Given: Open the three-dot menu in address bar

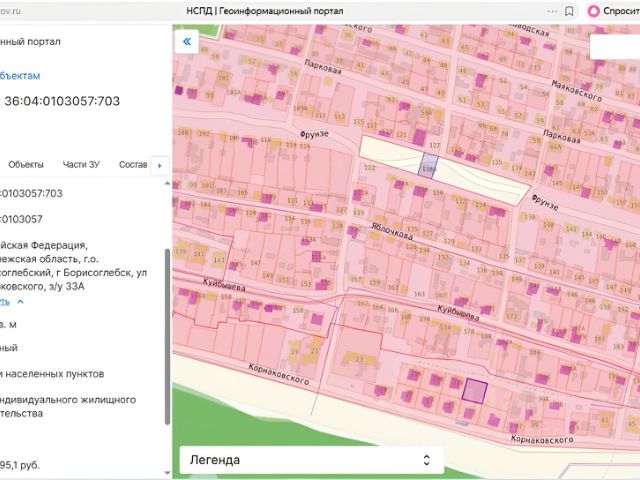Looking at the screenshot, I should tap(552, 11).
